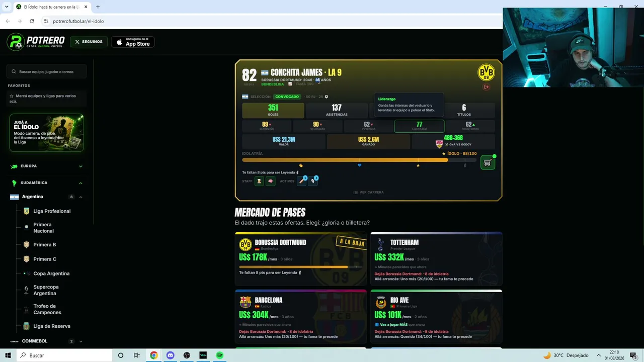Click the Primera B shield icon

tap(26, 245)
